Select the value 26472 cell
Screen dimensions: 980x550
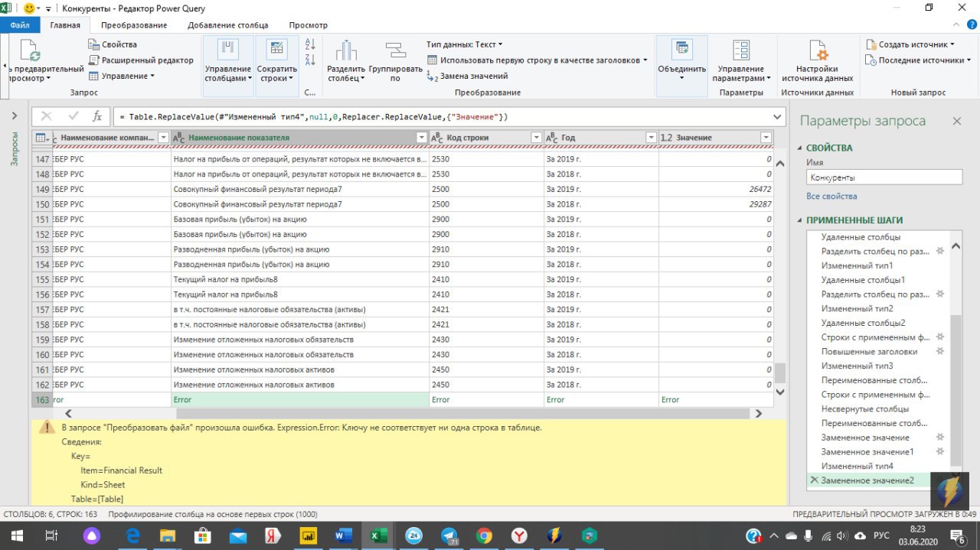click(716, 189)
